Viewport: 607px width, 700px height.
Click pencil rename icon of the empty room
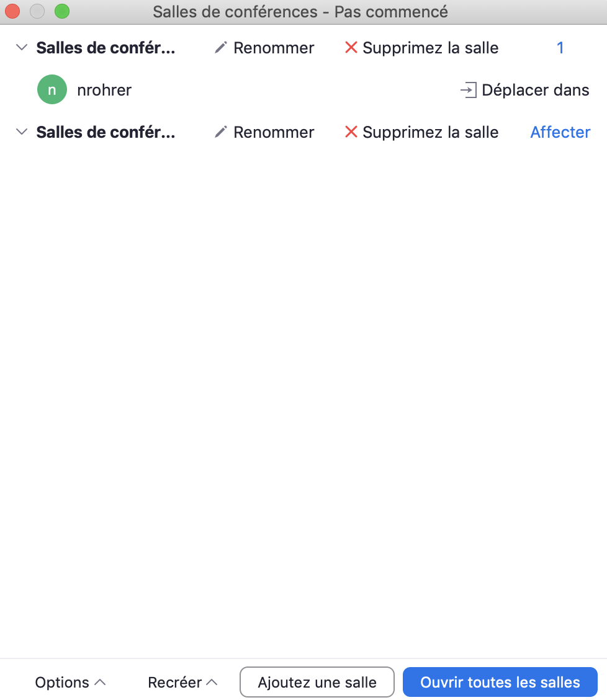[x=221, y=132]
